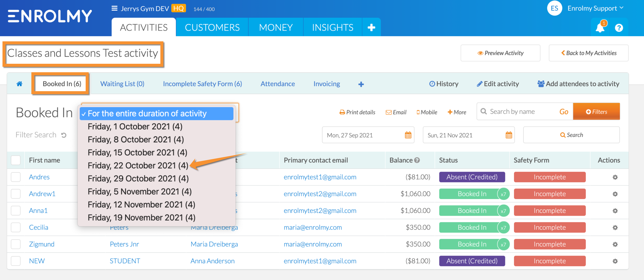The image size is (644, 280).
Task: Open actions gear for Anna1 row
Action: coord(615,211)
